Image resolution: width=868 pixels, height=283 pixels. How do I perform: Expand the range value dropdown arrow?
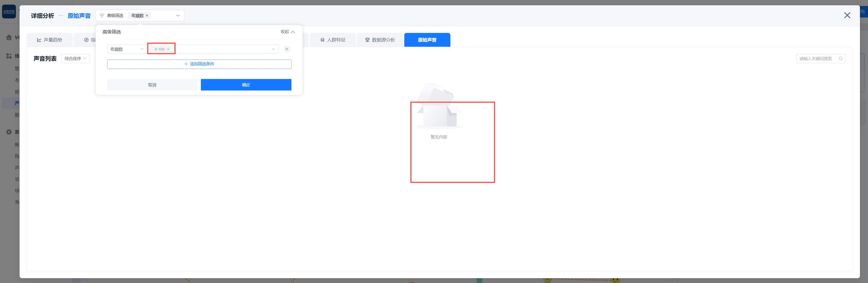tap(273, 49)
